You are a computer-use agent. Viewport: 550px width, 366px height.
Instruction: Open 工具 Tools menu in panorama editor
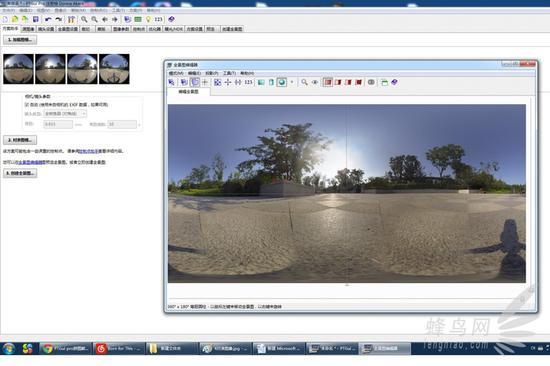[229, 73]
